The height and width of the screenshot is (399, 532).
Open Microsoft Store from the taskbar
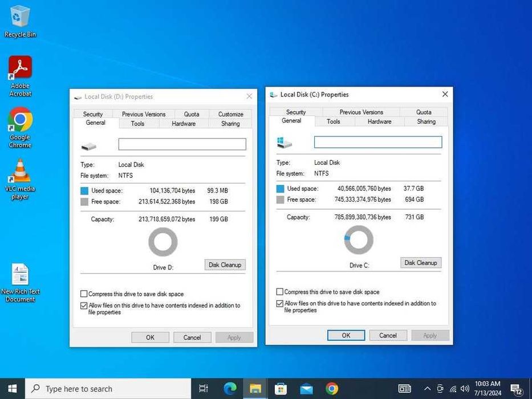281,389
